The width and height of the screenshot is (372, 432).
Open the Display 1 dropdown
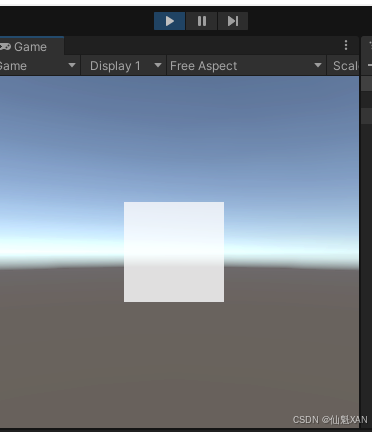(x=124, y=66)
